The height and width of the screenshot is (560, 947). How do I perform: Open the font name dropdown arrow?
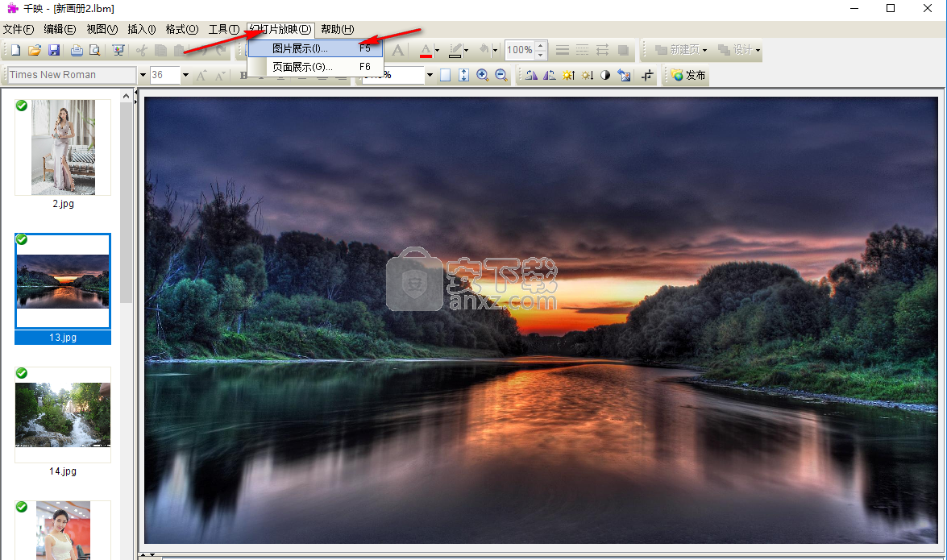click(143, 75)
